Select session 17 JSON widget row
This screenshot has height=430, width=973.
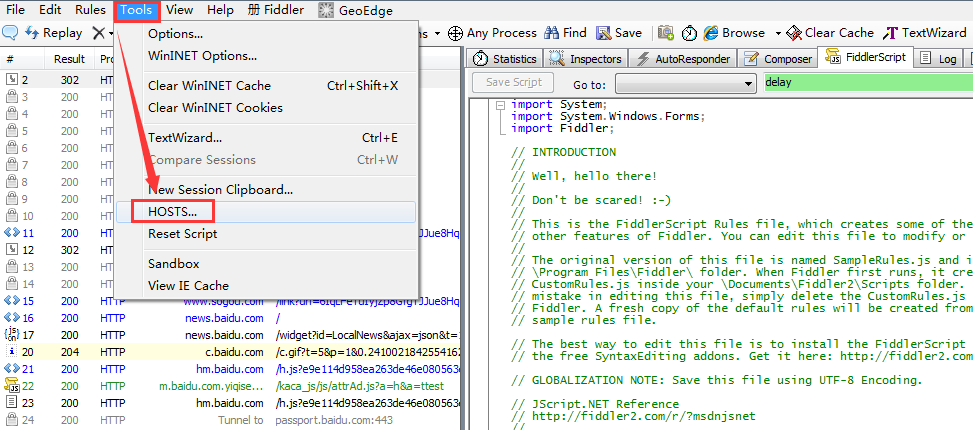[x=230, y=335]
